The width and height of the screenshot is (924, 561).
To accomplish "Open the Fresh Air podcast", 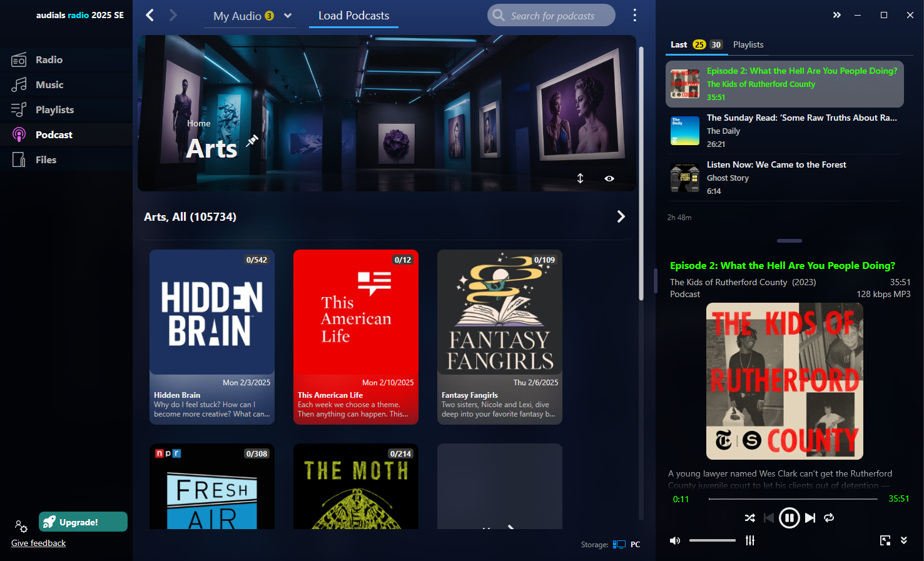I will (212, 487).
